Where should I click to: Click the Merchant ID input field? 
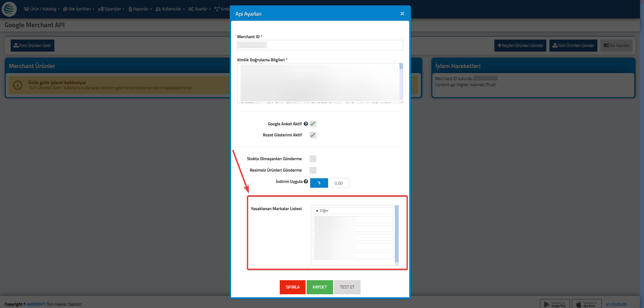320,45
